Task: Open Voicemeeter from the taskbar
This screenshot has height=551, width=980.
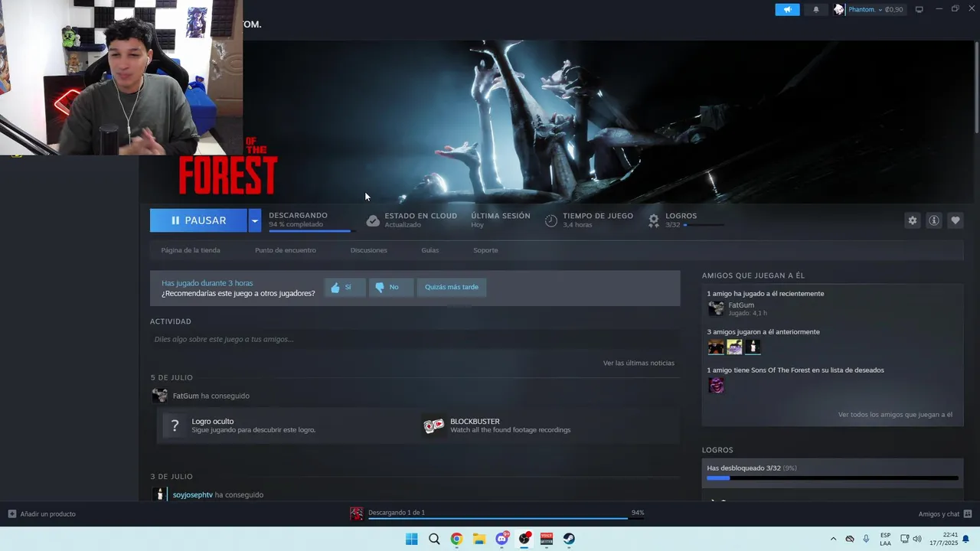Action: click(547, 539)
